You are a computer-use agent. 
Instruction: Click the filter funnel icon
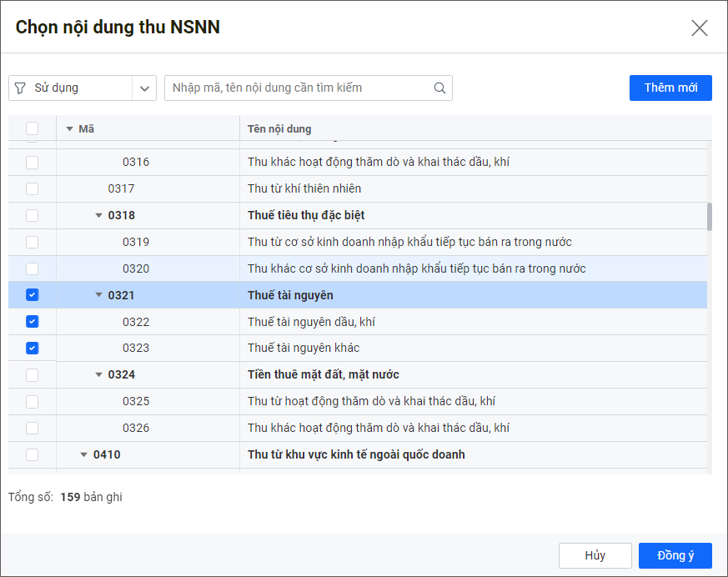tap(20, 88)
